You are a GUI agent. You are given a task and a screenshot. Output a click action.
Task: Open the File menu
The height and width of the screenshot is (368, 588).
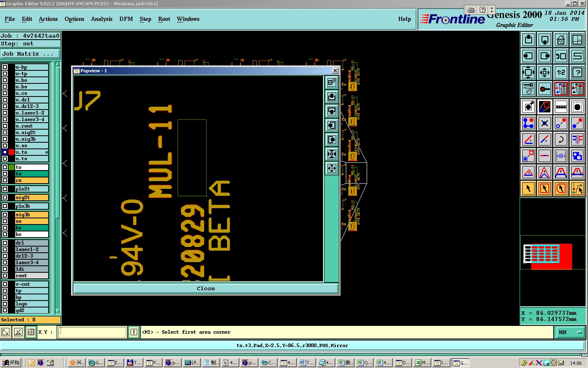[10, 19]
